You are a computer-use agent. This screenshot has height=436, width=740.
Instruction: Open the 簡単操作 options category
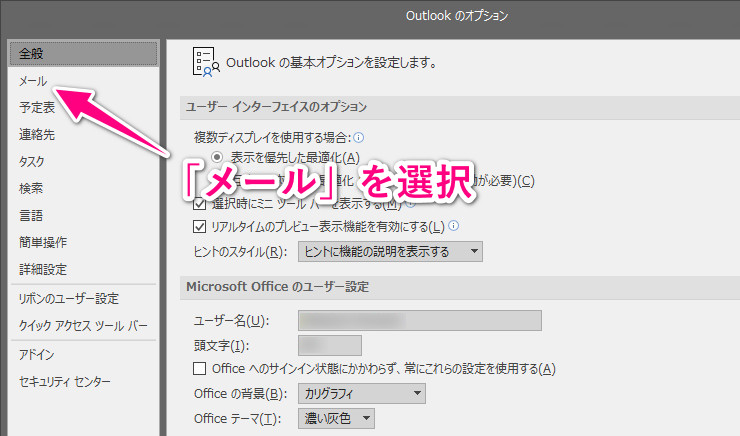[x=43, y=242]
